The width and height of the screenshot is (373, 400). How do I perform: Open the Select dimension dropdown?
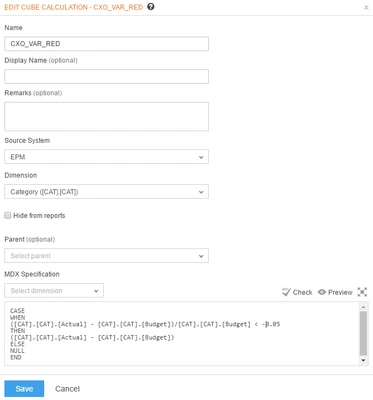point(54,290)
